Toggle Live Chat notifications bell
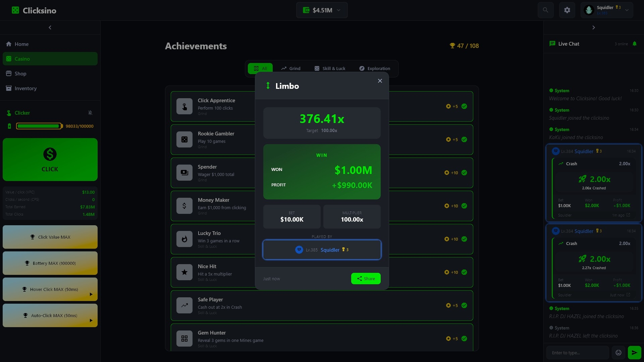Viewport: 644px width, 362px height. (634, 44)
